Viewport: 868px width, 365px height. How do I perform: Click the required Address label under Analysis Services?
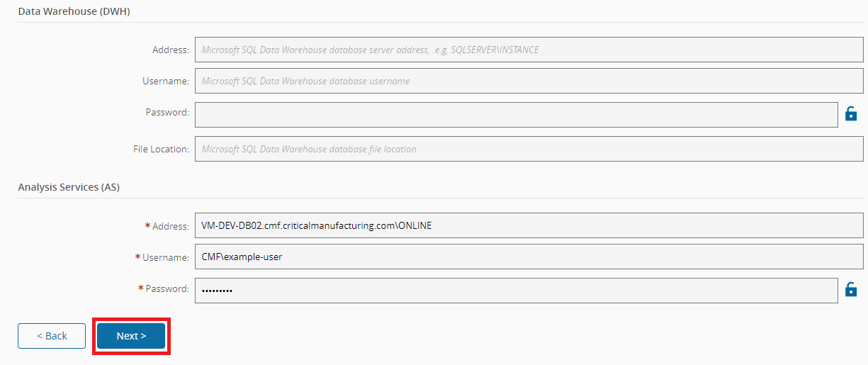point(171,225)
